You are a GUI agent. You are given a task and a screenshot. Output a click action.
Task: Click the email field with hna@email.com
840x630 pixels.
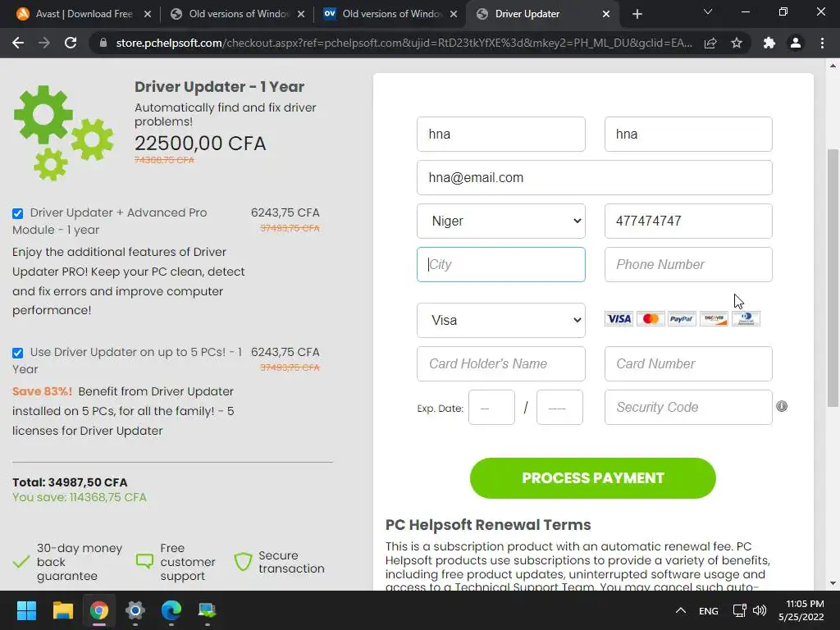point(595,177)
